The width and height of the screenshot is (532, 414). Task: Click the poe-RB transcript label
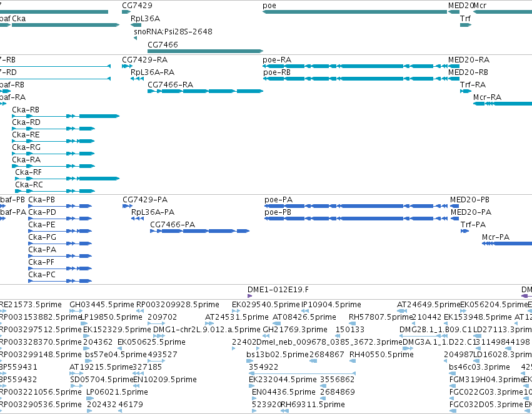click(277, 72)
